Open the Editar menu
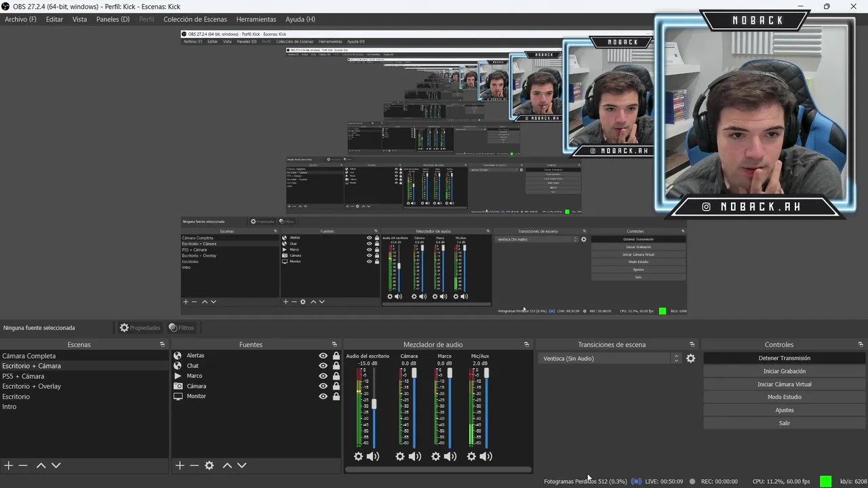868x488 pixels. click(54, 19)
